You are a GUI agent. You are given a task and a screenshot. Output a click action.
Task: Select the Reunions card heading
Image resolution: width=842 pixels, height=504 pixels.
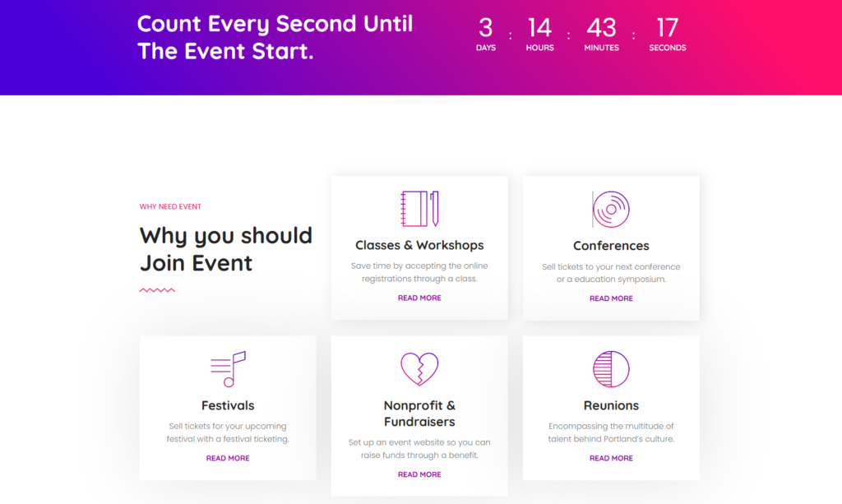(x=611, y=405)
